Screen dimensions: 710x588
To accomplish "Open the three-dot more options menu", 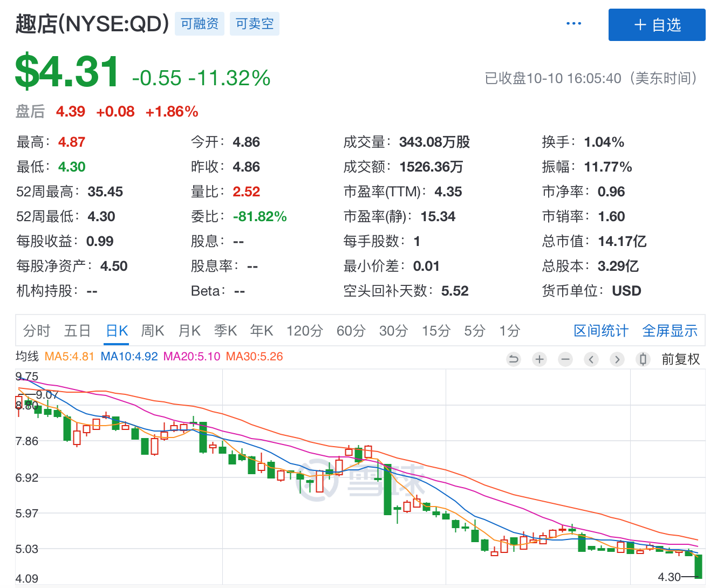I will 574,24.
